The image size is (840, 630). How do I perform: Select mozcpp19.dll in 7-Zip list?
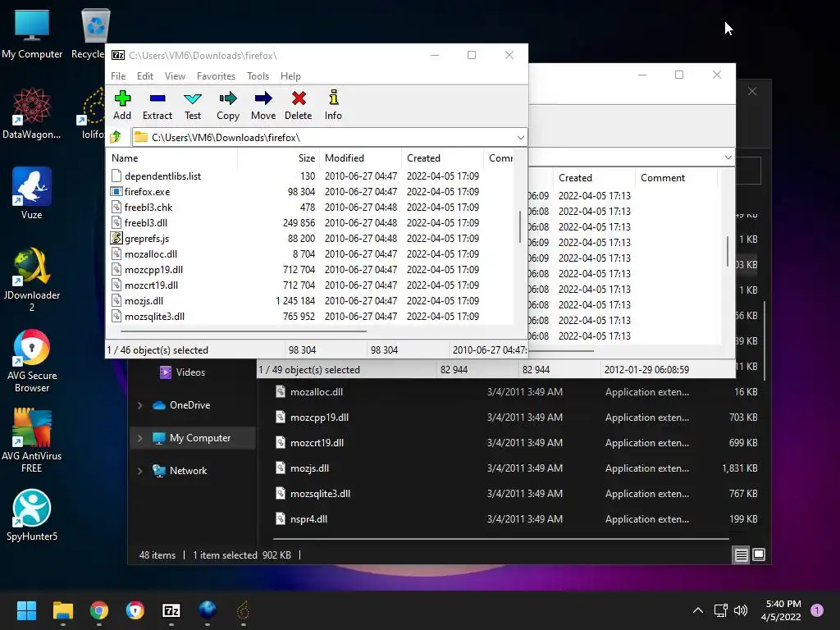[153, 269]
